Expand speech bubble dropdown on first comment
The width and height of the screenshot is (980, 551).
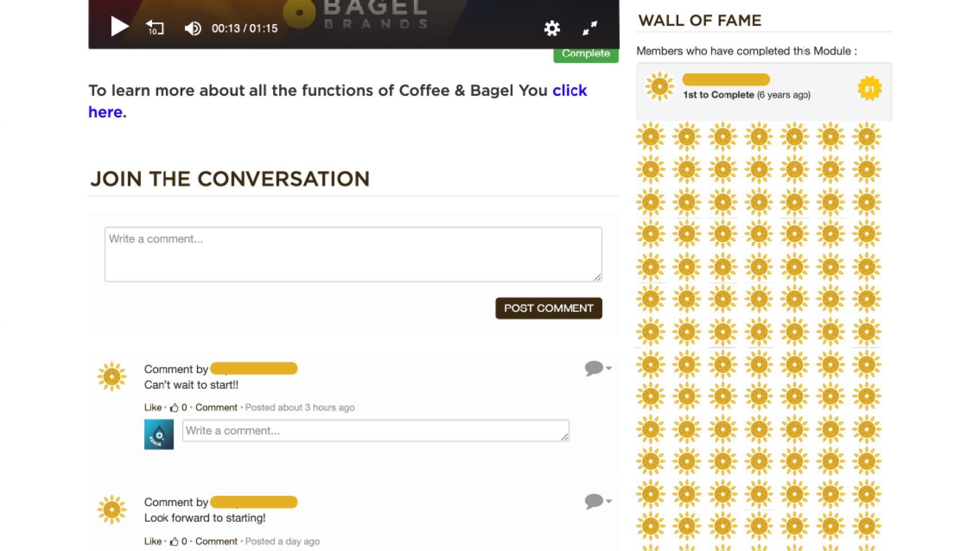(x=598, y=368)
